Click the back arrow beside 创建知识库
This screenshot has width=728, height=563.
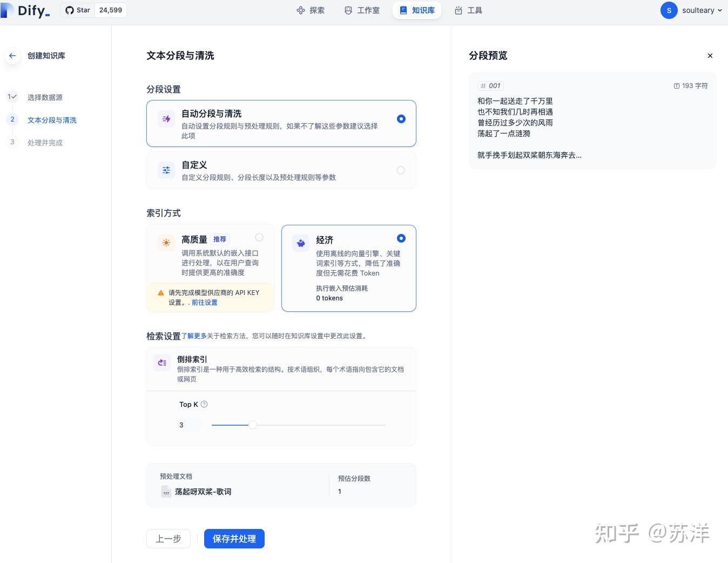(12, 56)
